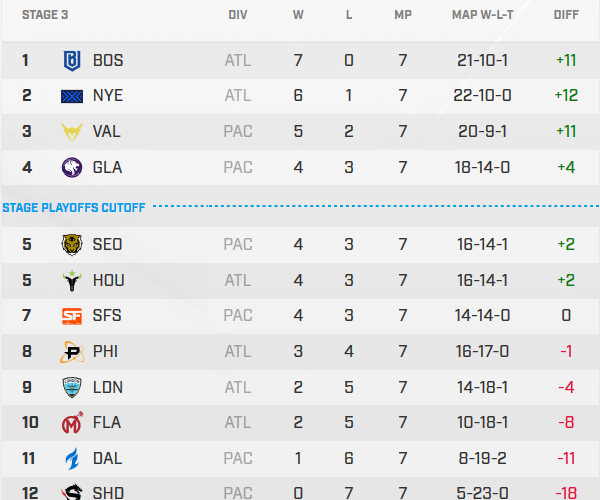600x500 pixels.
Task: Sort by the DIV column header
Action: pyautogui.click(x=238, y=16)
